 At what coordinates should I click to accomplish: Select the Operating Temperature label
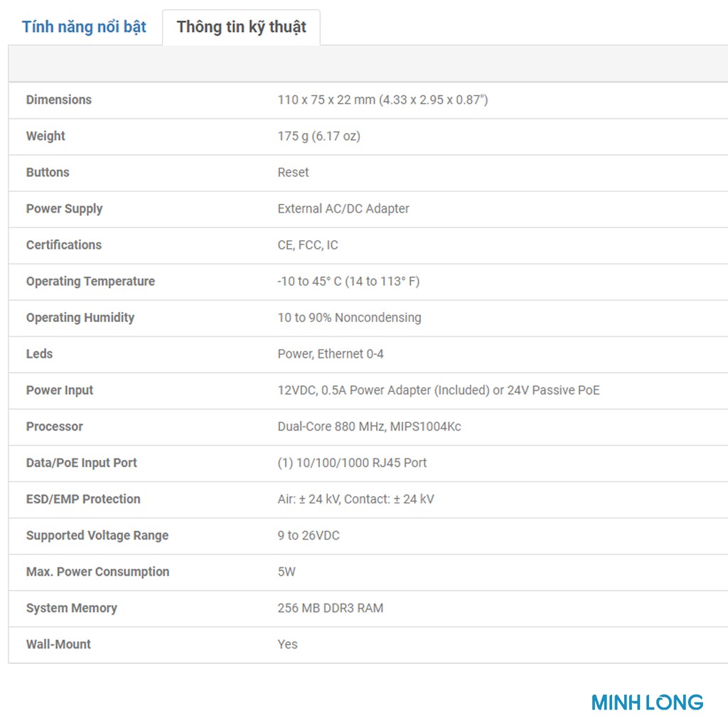click(90, 281)
